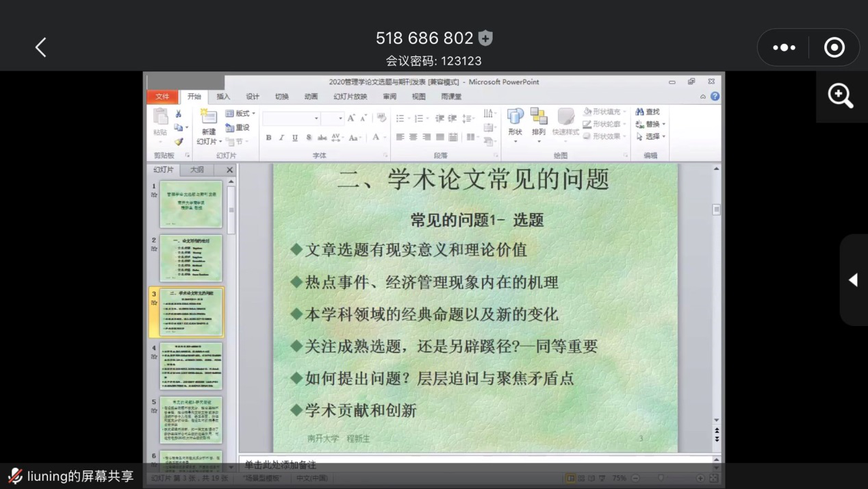Toggle Align Text Left
Screen dimensions: 868x489
click(x=400, y=138)
